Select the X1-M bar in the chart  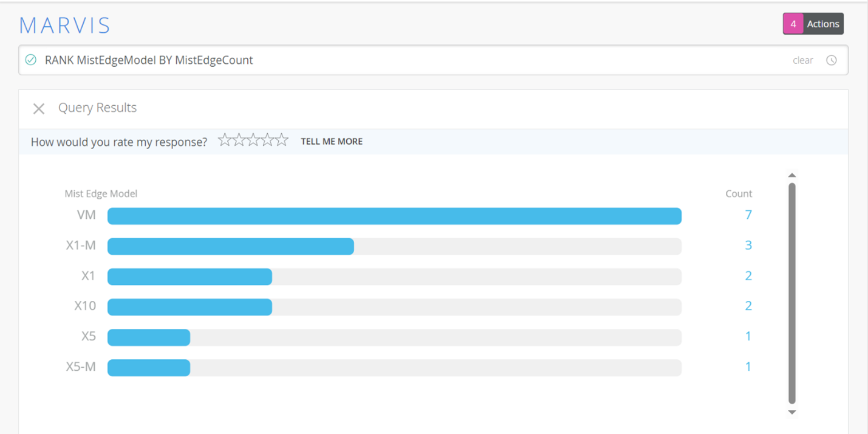tap(231, 246)
